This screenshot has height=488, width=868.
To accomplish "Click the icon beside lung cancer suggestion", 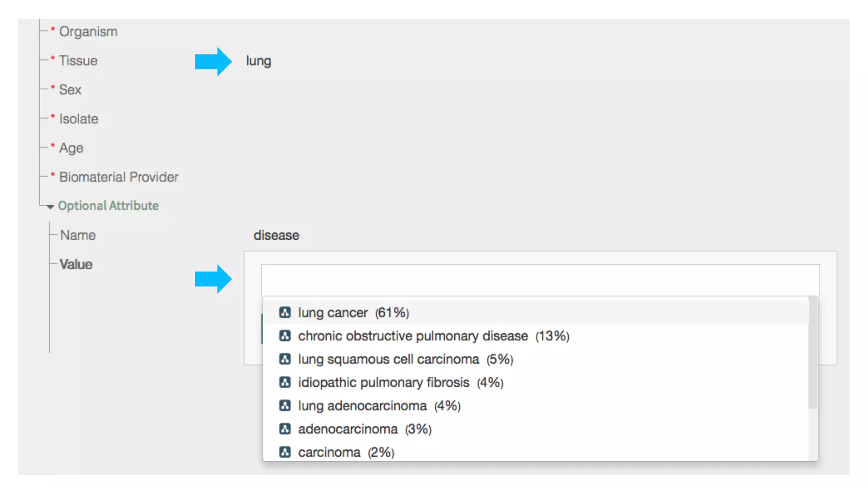I will 285,313.
